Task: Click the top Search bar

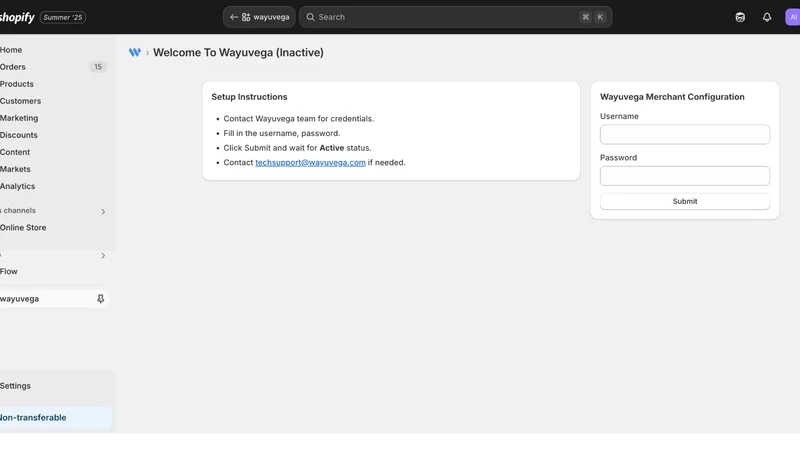Action: (455, 17)
